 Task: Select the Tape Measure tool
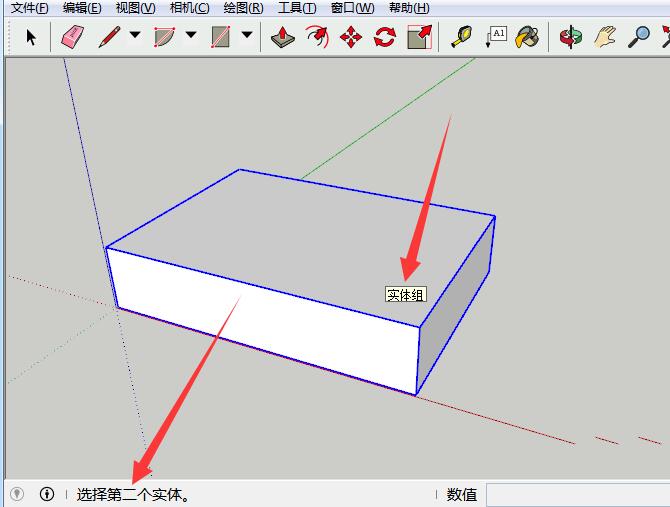coord(462,37)
